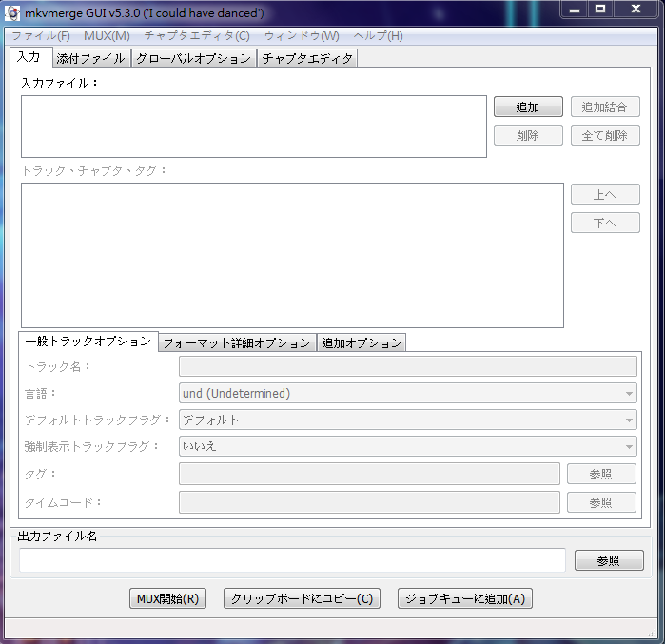Image resolution: width=665 pixels, height=644 pixels.
Task: Click the 出力ファイル名 text field
Action: (x=293, y=560)
